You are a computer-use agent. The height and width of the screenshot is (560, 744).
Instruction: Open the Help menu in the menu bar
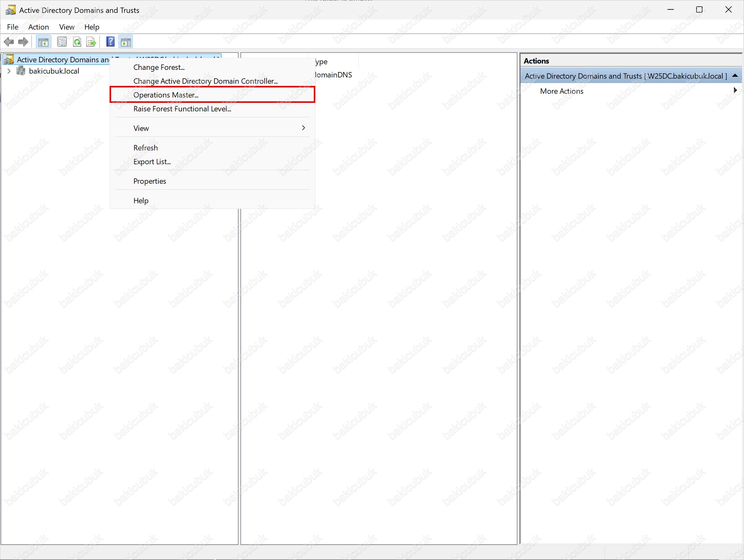click(x=92, y=27)
